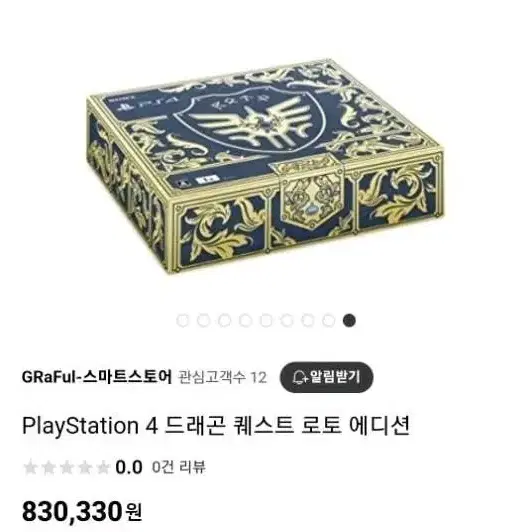Open the Dragon Quest PS4 box image
The width and height of the screenshot is (532, 532).
(x=265, y=166)
